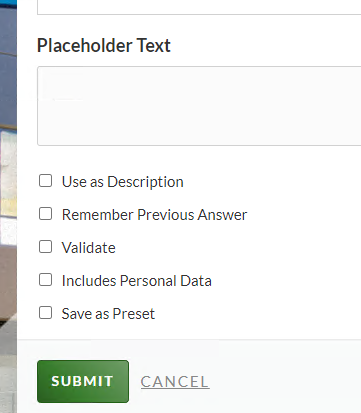Click the Use as Description label text

(x=123, y=182)
